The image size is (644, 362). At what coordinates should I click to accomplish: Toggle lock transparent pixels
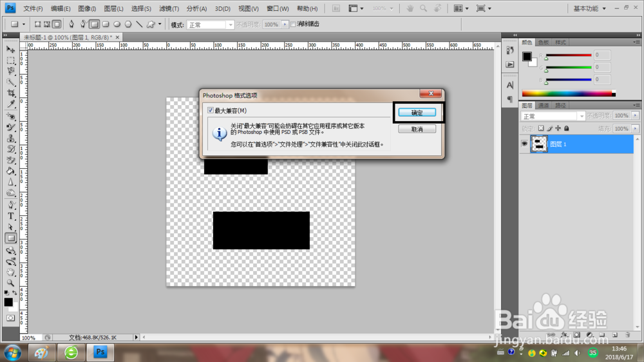point(541,129)
